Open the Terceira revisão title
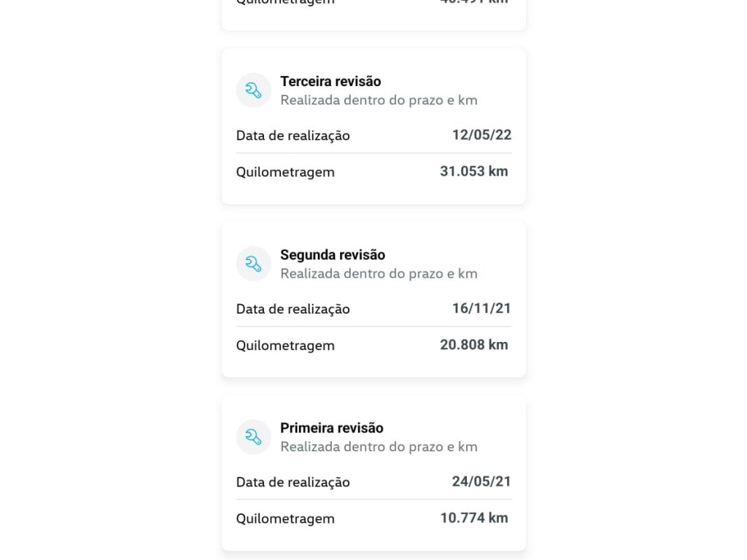This screenshot has width=747, height=560. point(330,82)
